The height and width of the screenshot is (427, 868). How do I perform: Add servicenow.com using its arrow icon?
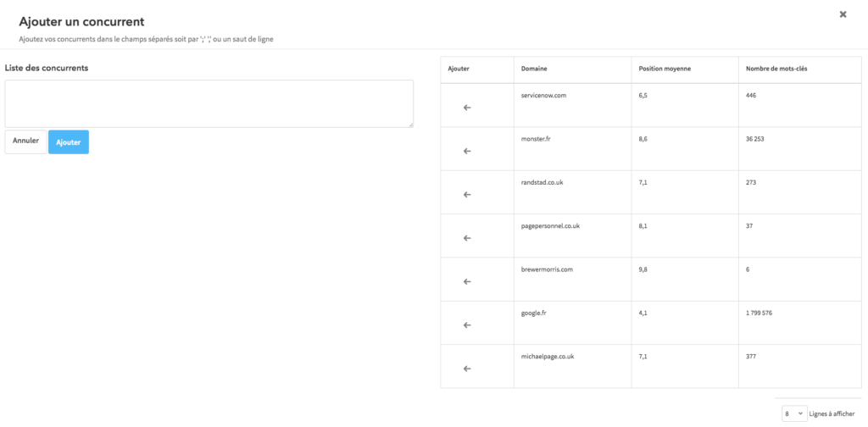tap(467, 108)
